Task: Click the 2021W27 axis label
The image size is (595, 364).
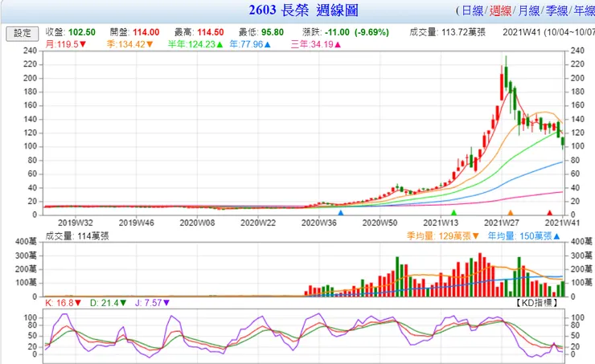Action: [502, 223]
